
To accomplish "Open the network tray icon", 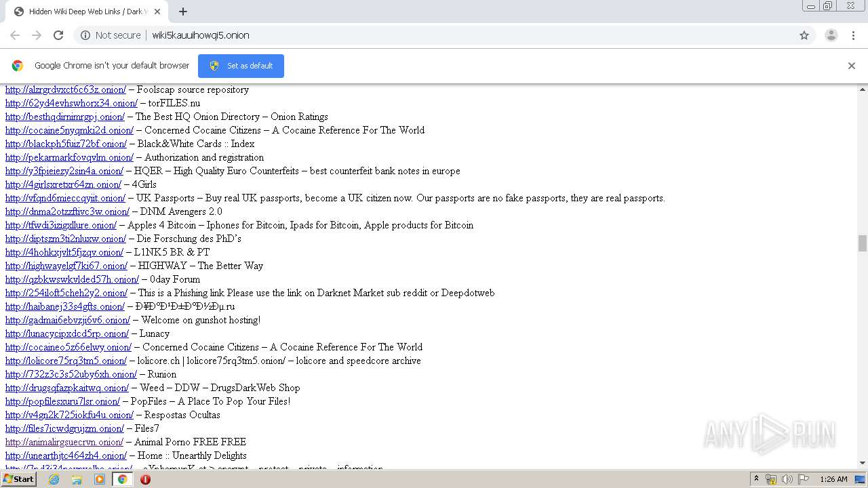I will (771, 479).
